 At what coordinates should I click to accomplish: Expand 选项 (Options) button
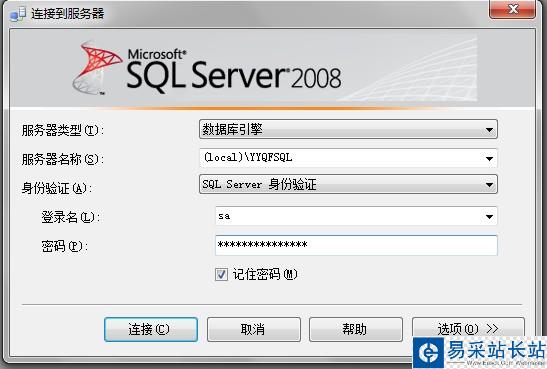click(x=468, y=328)
